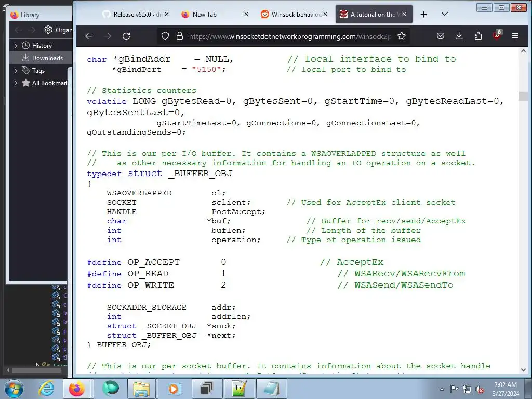The height and width of the screenshot is (399, 532).
Task: Click the word "WSAOVERLAPPED" in struct
Action: coord(139,193)
